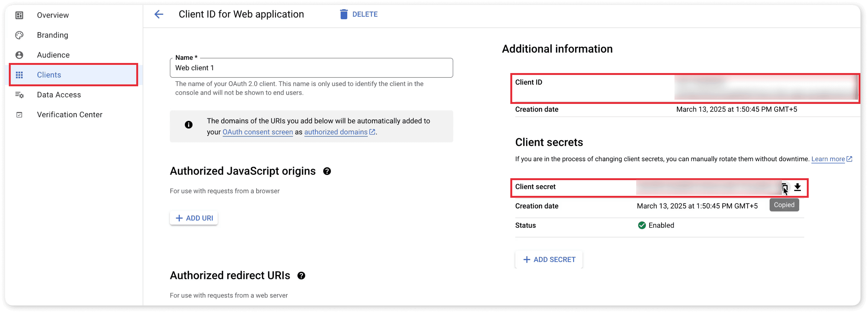
Task: Open the Data Access section
Action: pyautogui.click(x=59, y=95)
